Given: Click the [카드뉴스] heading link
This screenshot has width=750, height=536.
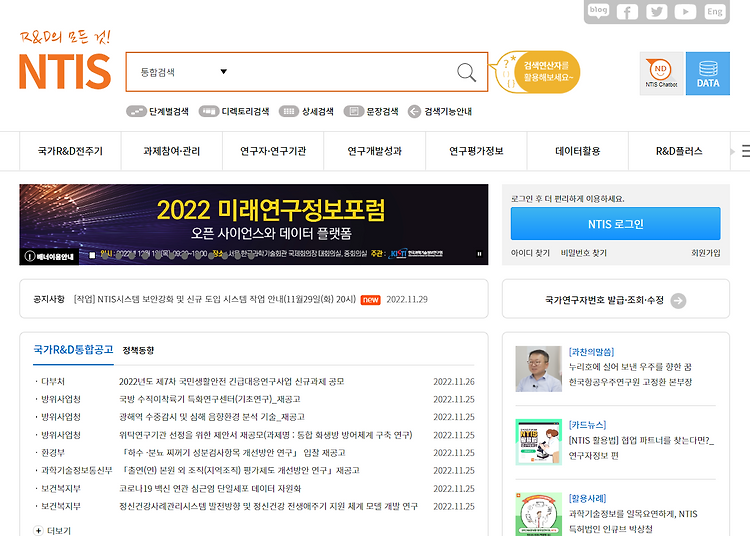Looking at the screenshot, I should [x=587, y=425].
